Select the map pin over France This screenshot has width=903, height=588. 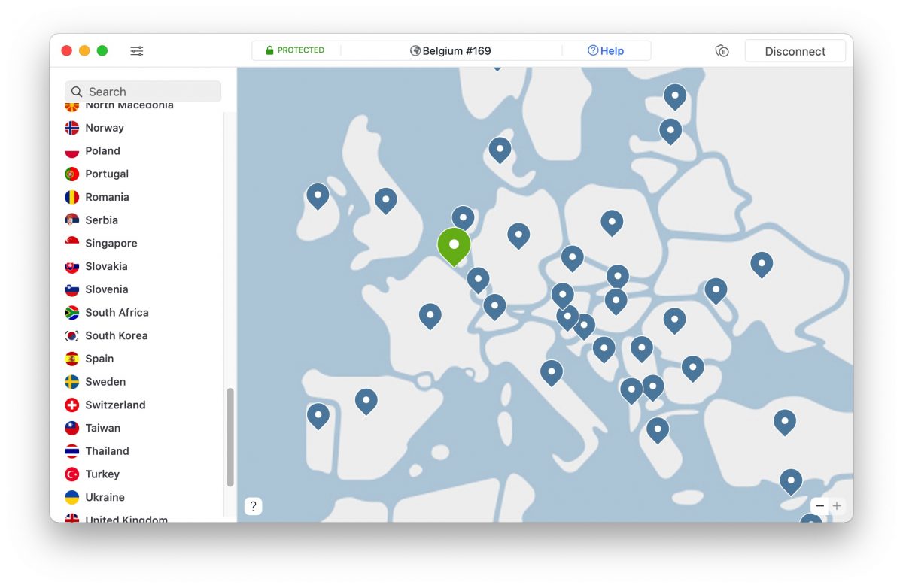pos(430,316)
